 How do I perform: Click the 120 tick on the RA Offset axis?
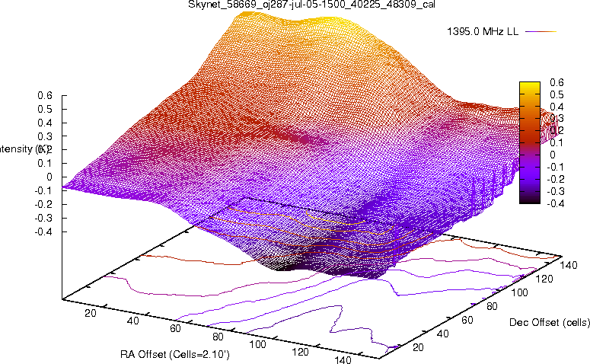300,352
